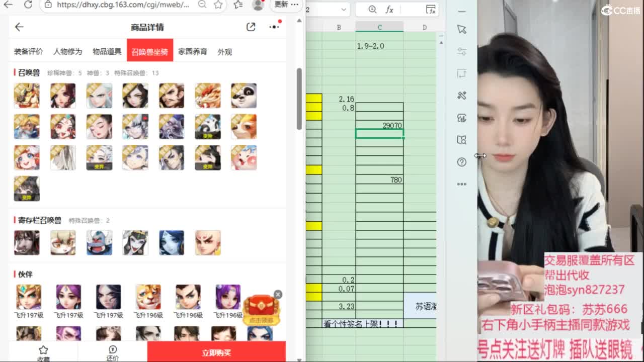Open the tiger partner avatar
This screenshot has width=644, height=362.
pyautogui.click(x=148, y=297)
